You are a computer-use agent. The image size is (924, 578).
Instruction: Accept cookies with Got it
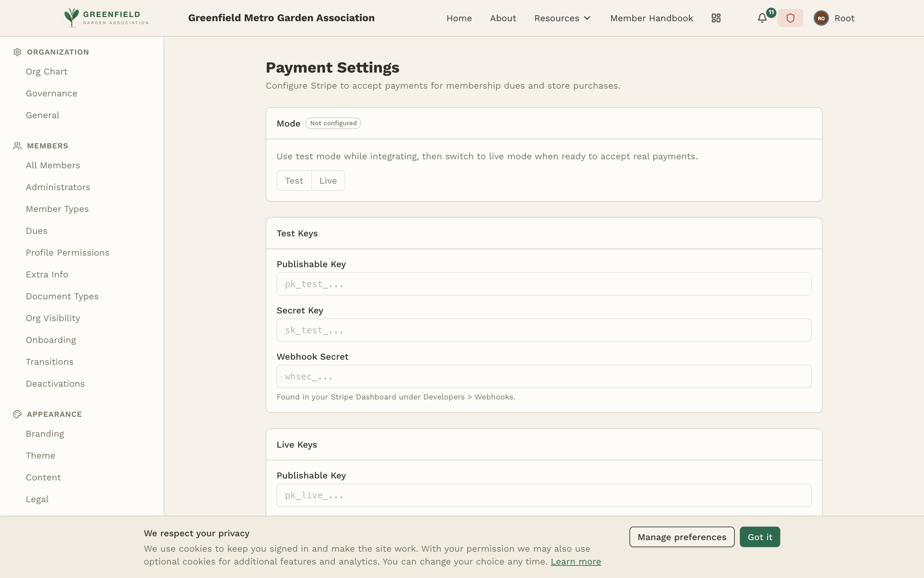pyautogui.click(x=760, y=537)
